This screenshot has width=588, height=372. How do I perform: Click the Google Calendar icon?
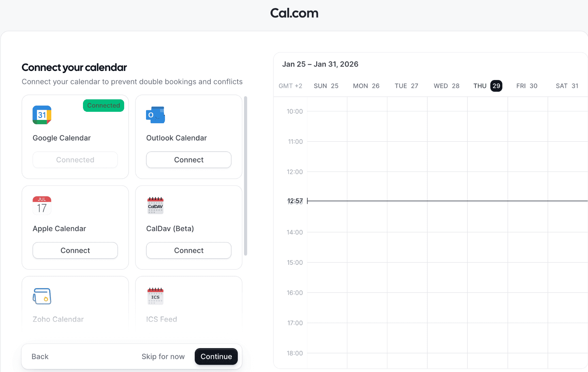pos(41,115)
